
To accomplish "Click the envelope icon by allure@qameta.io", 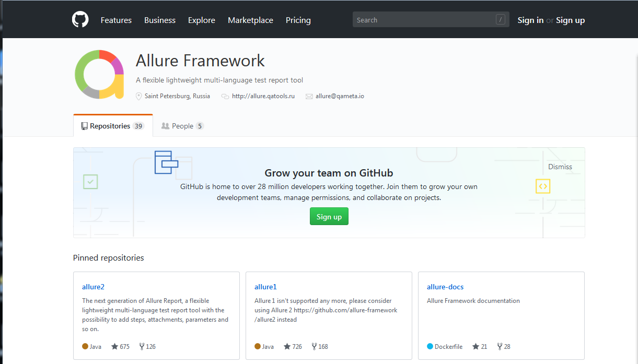I will (309, 96).
